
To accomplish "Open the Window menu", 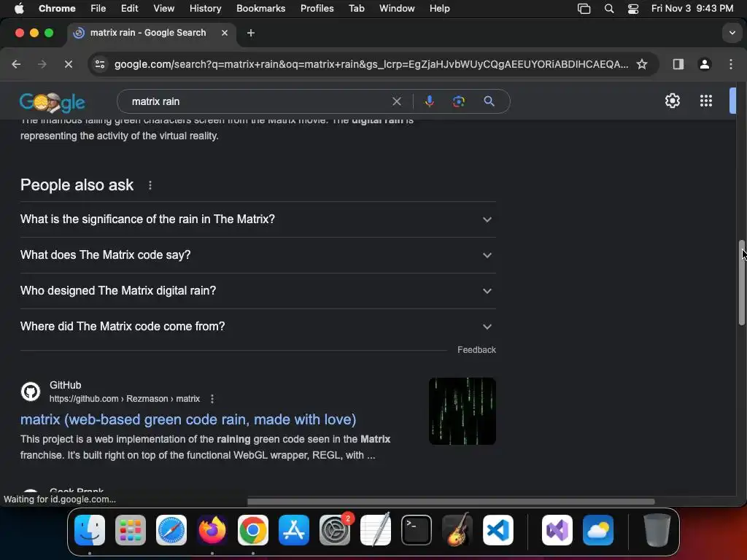I will 397,9.
